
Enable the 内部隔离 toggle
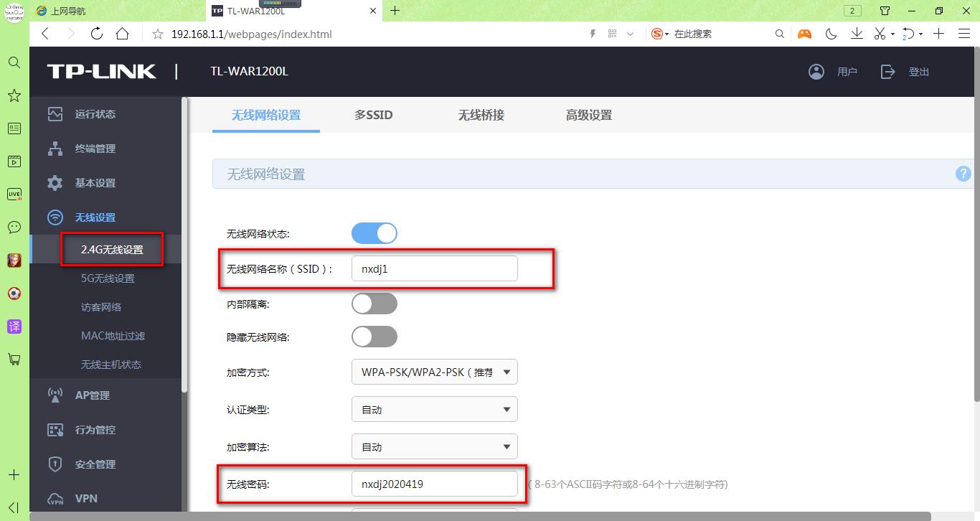click(374, 303)
